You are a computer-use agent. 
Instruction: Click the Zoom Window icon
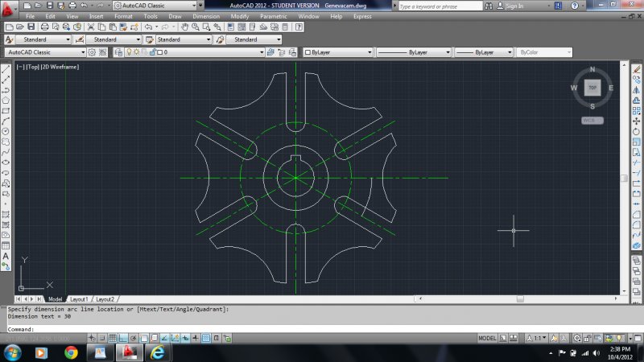206,27
